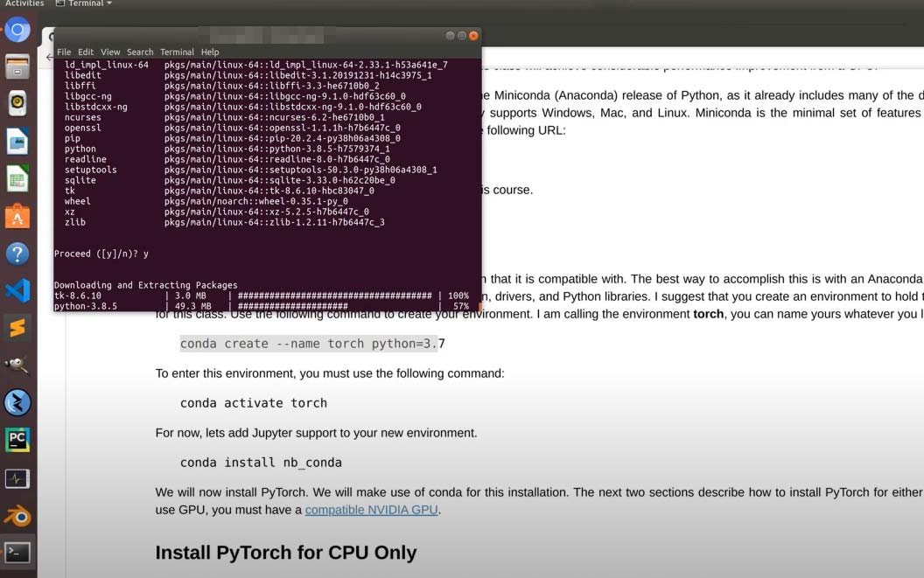Launch GIMP image editor from dock
924x578 pixels.
(x=17, y=366)
